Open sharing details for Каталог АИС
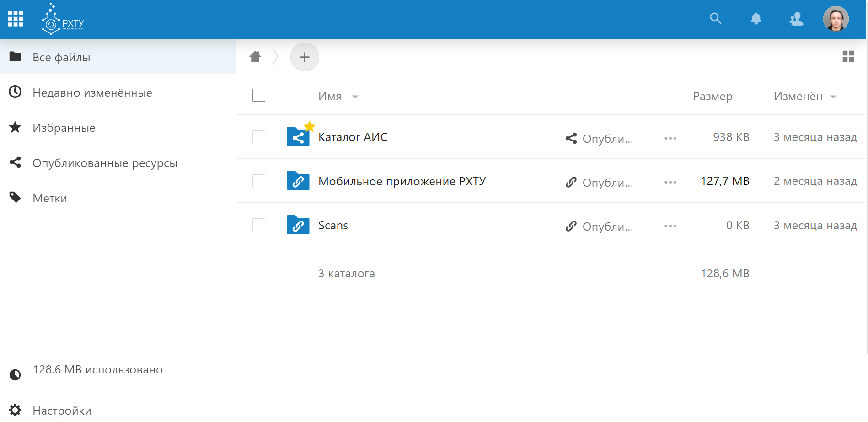Viewport: 868px width, 422px height. (599, 138)
